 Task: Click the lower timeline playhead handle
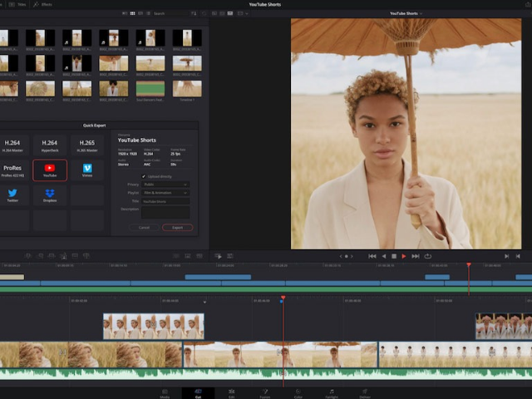[x=283, y=298]
